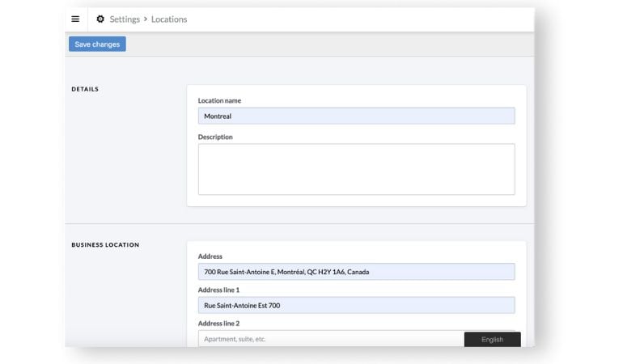623x364 pixels.
Task: Click the Address line 1 label
Action: click(219, 290)
